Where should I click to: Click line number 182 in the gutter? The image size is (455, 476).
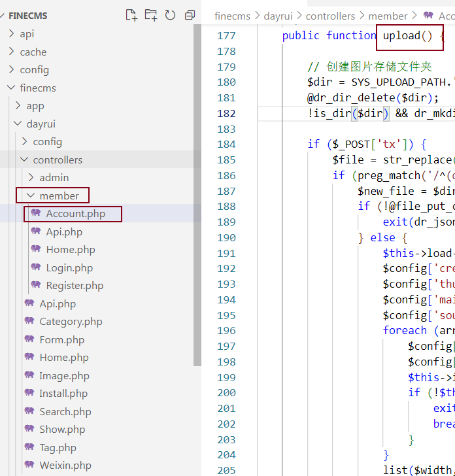click(x=226, y=113)
